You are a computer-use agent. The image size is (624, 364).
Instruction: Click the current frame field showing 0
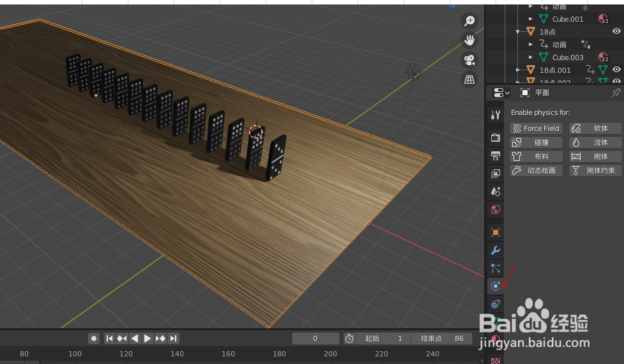(315, 338)
